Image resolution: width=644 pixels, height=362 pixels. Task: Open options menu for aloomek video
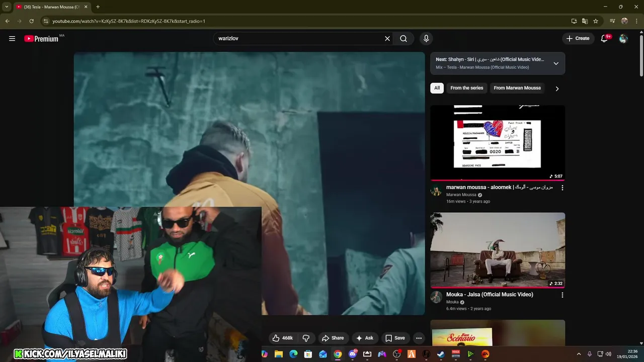pyautogui.click(x=562, y=188)
